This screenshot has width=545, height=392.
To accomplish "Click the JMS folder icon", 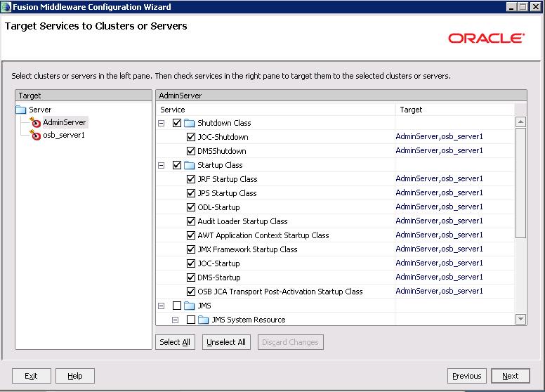I will pyautogui.click(x=189, y=306).
